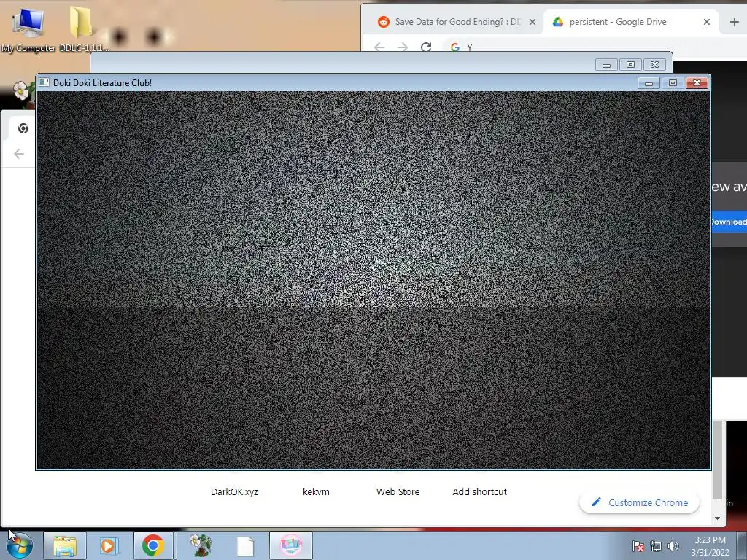
Task: Switch to persistent - Google Drive tab
Action: tap(617, 22)
